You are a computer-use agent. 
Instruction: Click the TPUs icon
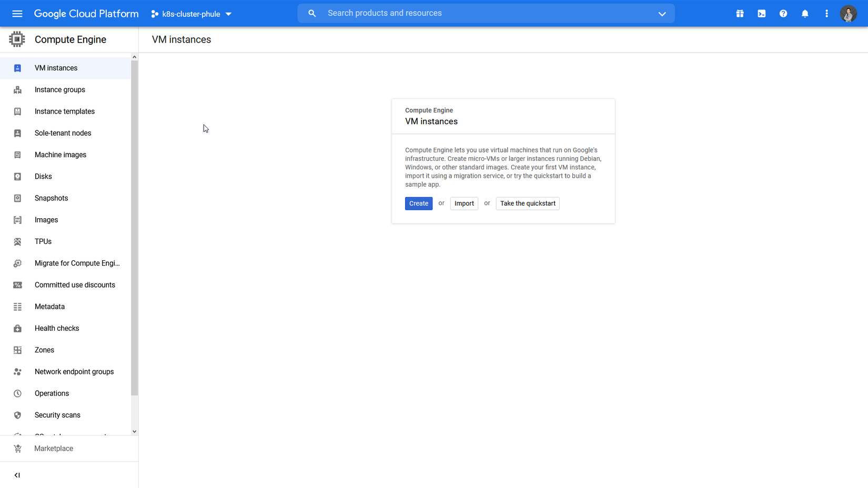(17, 241)
